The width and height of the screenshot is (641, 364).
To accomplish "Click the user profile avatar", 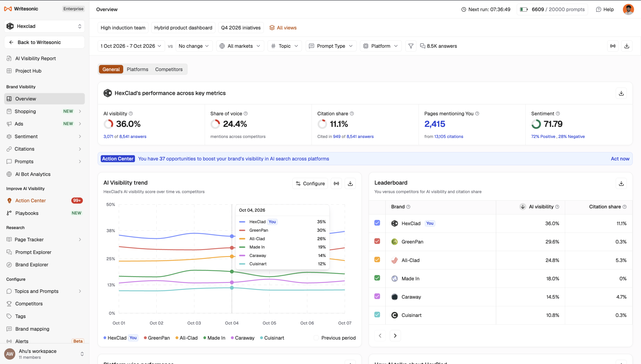I will (x=628, y=9).
